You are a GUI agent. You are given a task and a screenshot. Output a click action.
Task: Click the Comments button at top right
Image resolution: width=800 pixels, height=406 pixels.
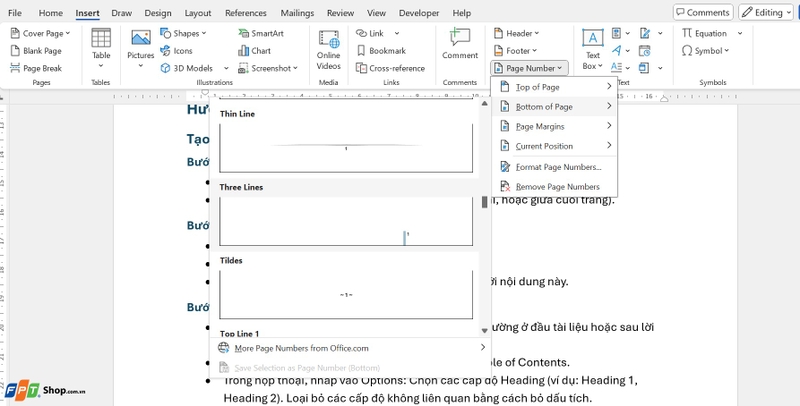[703, 12]
